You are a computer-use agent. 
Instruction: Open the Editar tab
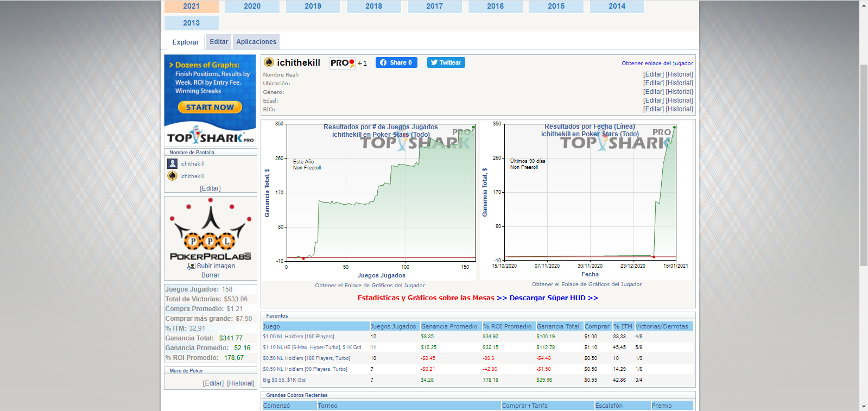[x=219, y=42]
